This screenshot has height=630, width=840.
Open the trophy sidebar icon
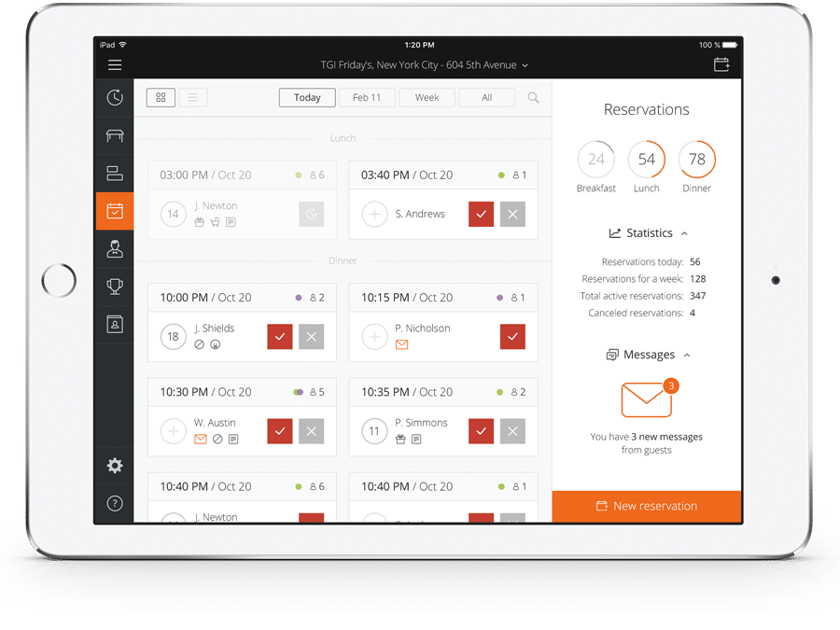(115, 287)
